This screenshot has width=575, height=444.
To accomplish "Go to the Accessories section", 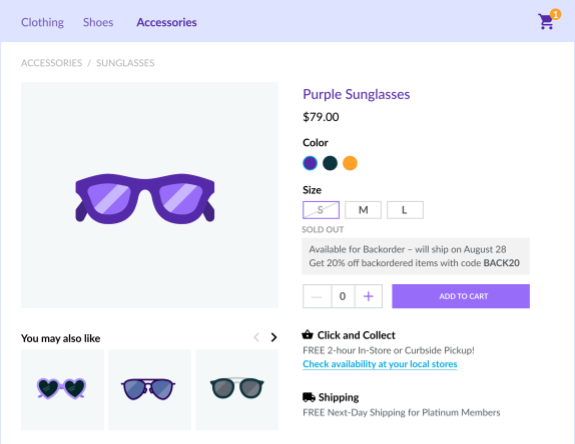I will 166,22.
